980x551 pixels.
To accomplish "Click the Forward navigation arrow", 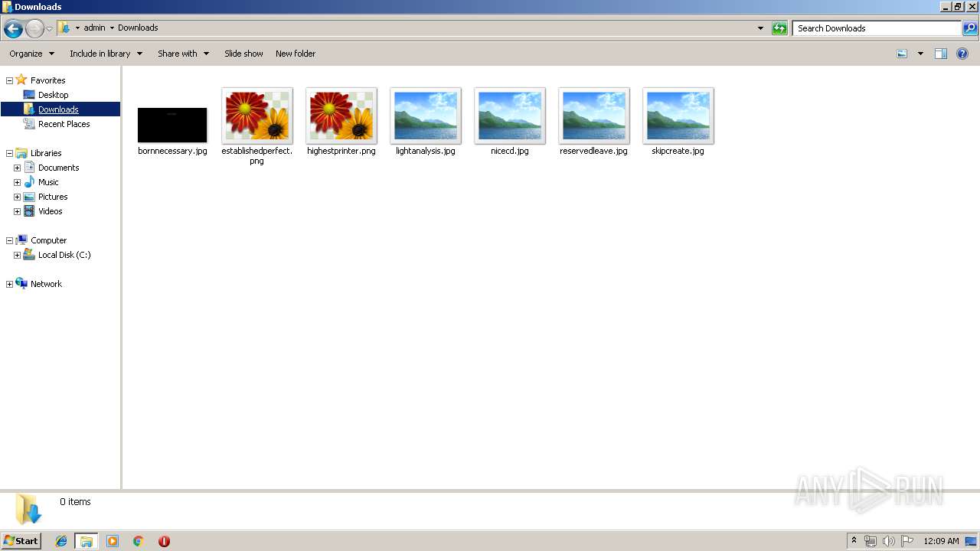I will (x=34, y=29).
